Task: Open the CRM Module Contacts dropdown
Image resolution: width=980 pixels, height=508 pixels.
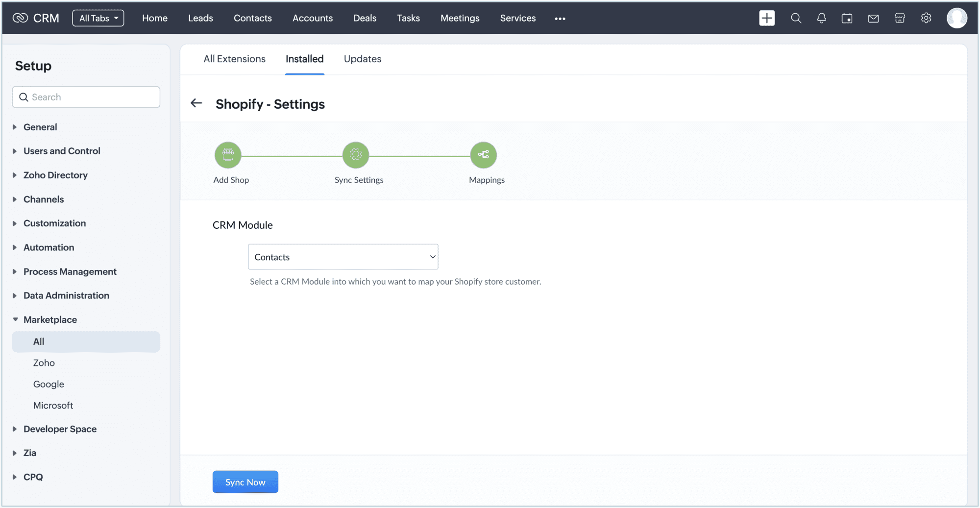Action: tap(343, 257)
